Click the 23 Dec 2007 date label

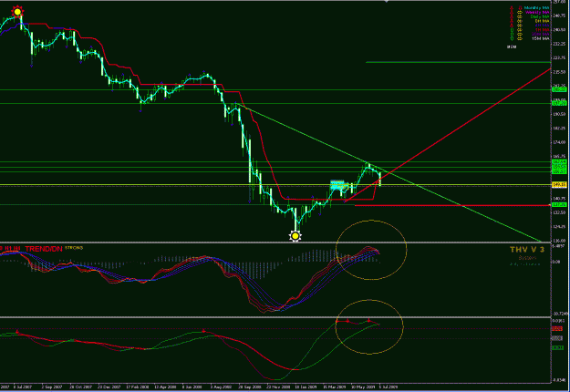click(x=109, y=387)
